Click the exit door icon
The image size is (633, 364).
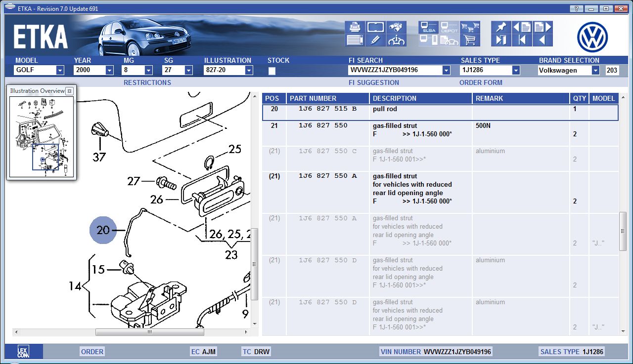tap(501, 40)
